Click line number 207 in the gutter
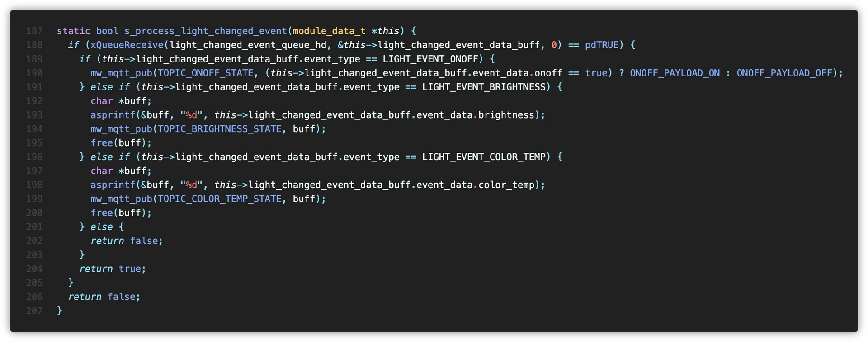 34,311
